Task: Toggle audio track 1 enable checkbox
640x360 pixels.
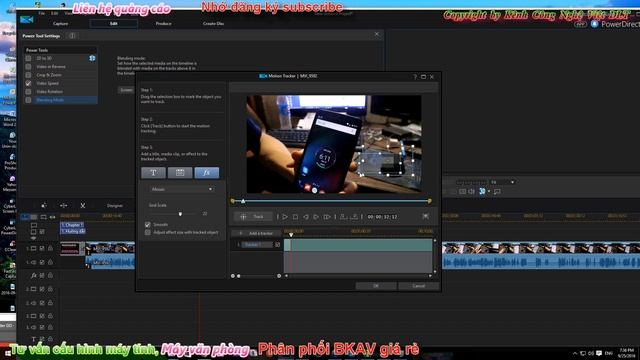Action: [42, 262]
